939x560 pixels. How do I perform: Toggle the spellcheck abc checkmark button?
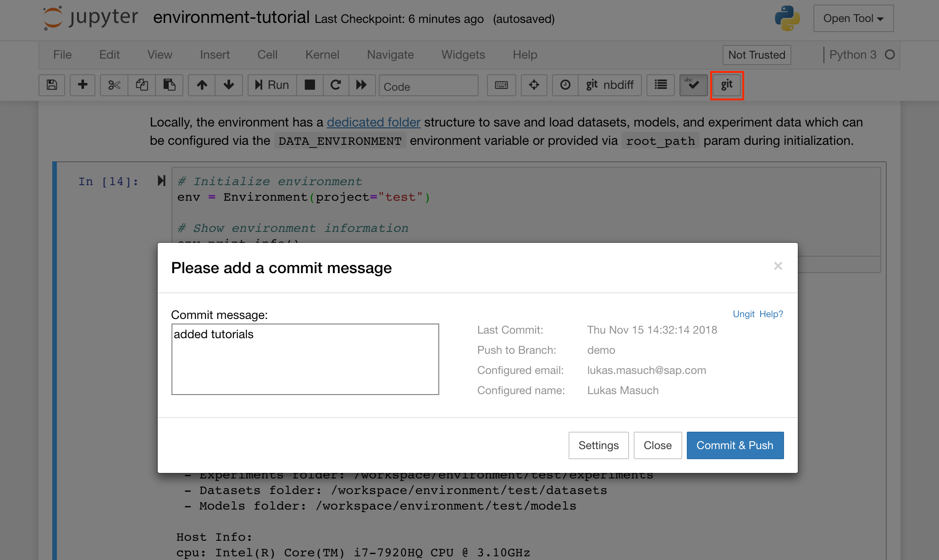(693, 85)
